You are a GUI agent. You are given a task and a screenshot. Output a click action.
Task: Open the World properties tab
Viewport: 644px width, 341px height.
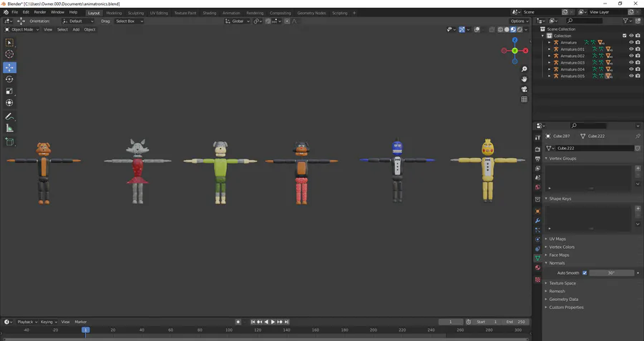click(x=537, y=187)
